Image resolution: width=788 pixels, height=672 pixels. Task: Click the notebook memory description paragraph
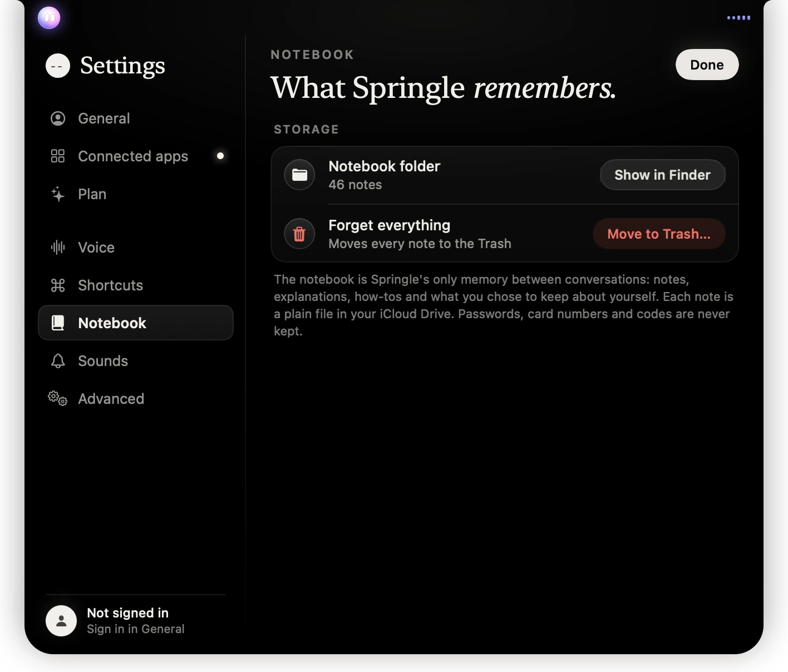click(x=504, y=305)
